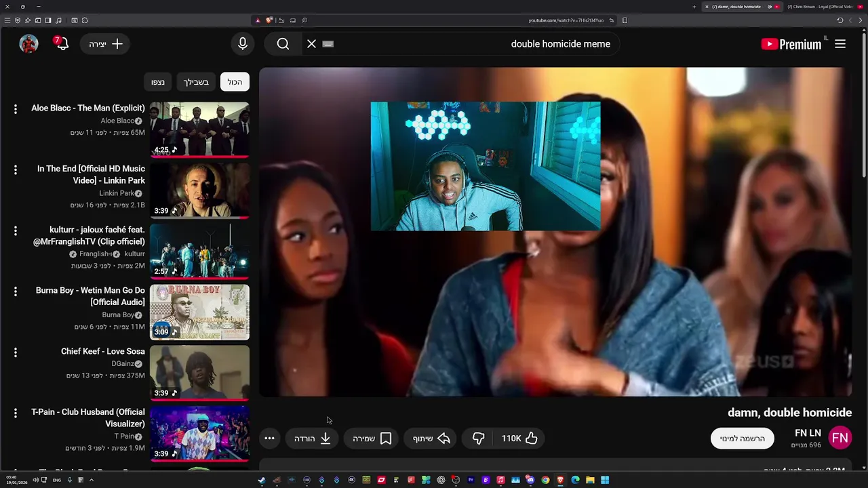The image size is (868, 488).
Task: Select the הכול filter chip
Action: point(235,82)
